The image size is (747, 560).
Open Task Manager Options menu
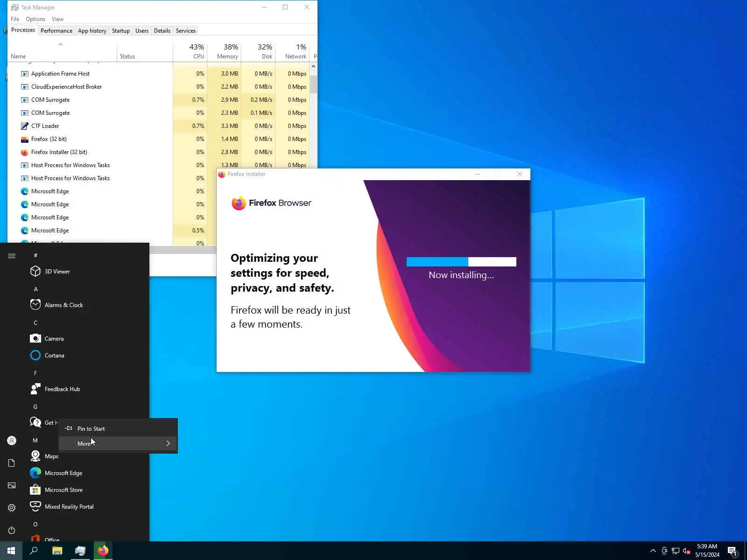35,19
